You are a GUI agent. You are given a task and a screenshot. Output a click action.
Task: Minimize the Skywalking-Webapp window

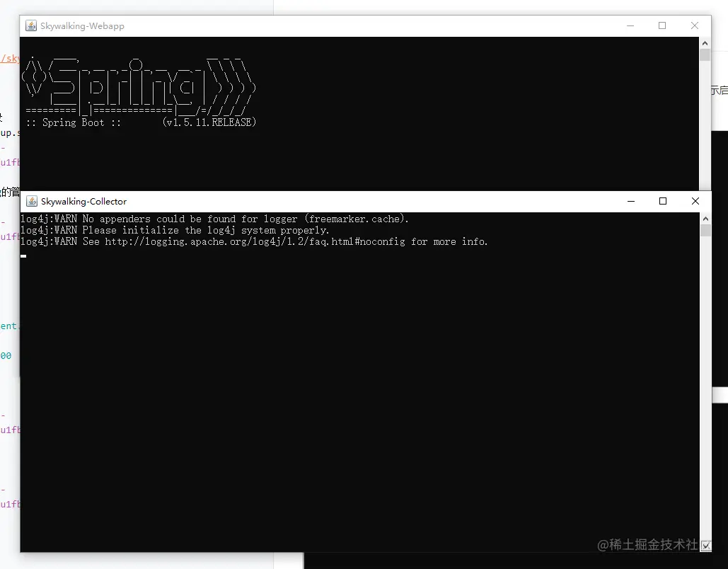point(630,26)
